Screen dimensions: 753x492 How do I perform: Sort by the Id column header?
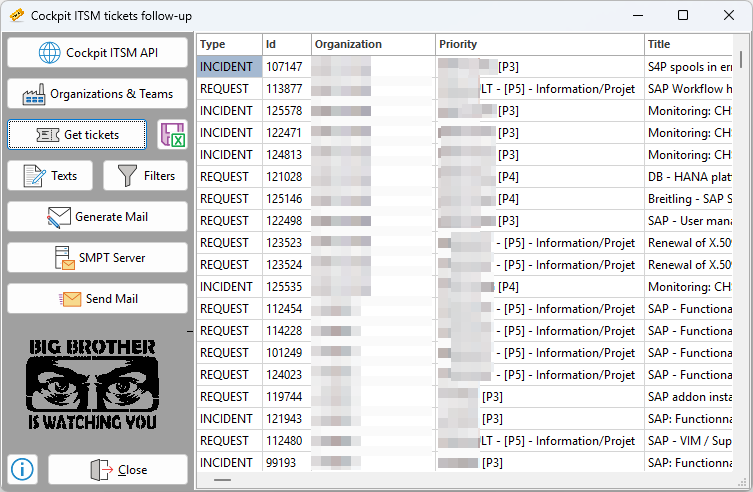[x=285, y=44]
